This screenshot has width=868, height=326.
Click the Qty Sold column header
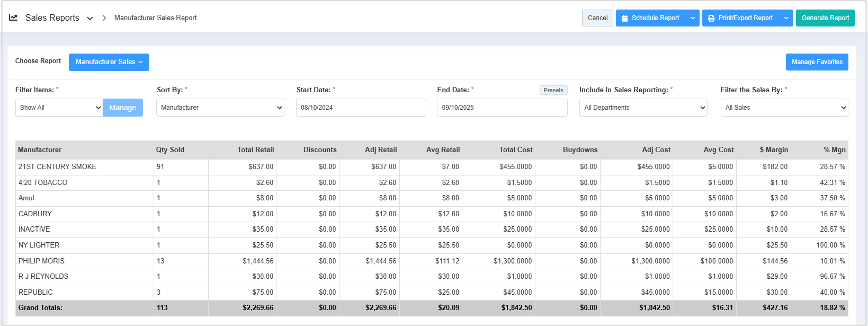170,150
